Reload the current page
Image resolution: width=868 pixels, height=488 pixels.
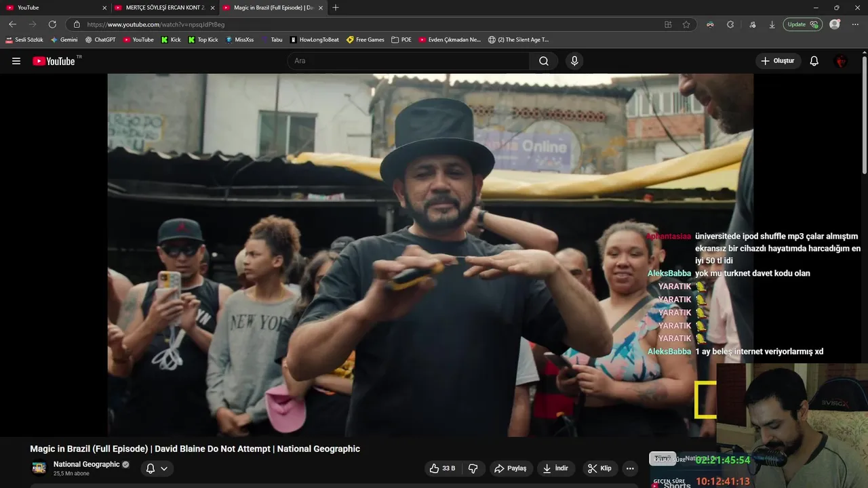[52, 24]
